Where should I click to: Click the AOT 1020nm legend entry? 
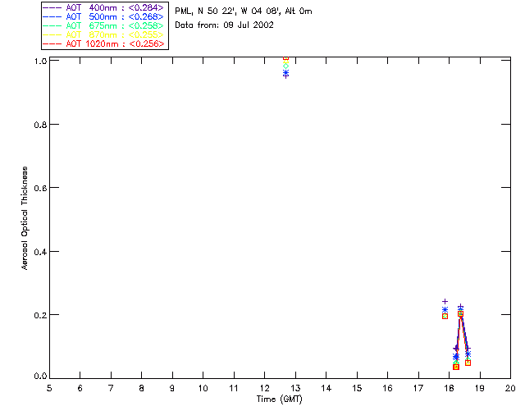(104, 43)
